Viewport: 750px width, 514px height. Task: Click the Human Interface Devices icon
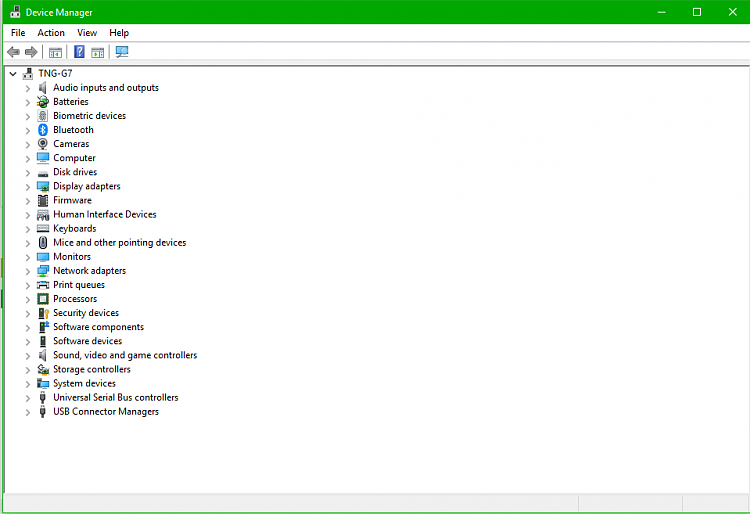(x=43, y=215)
